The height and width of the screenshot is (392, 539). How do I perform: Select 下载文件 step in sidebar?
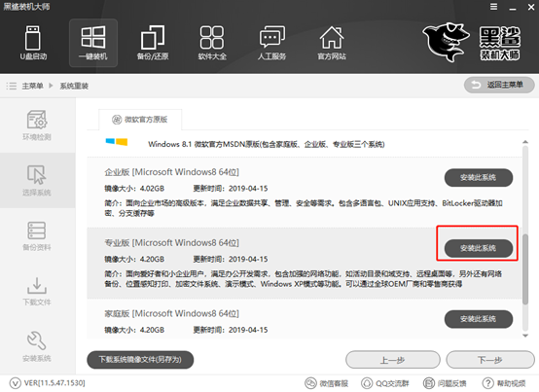[x=37, y=292]
